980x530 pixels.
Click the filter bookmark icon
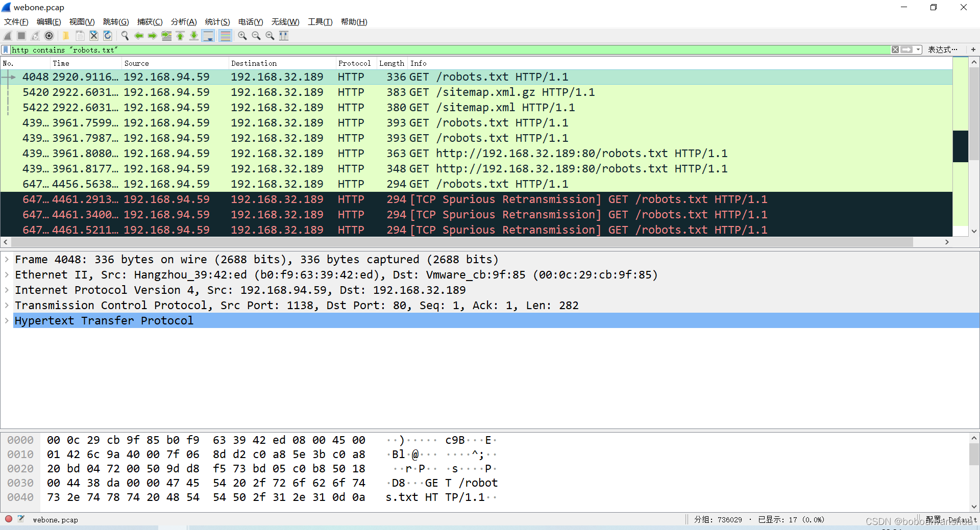6,49
